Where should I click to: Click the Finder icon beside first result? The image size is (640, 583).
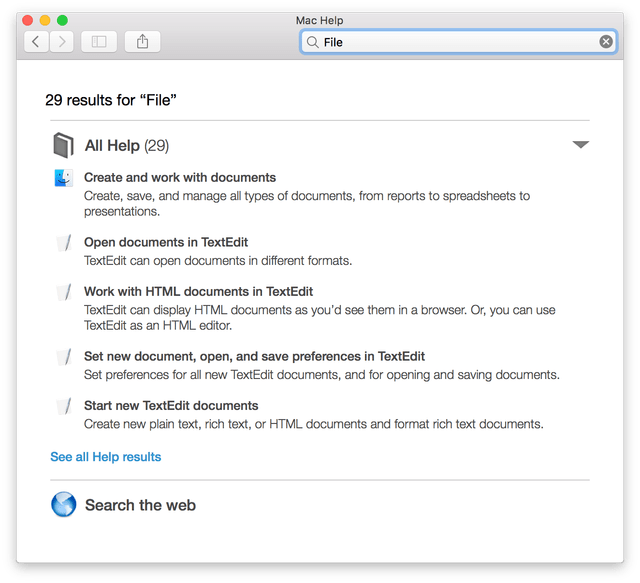[x=63, y=179]
